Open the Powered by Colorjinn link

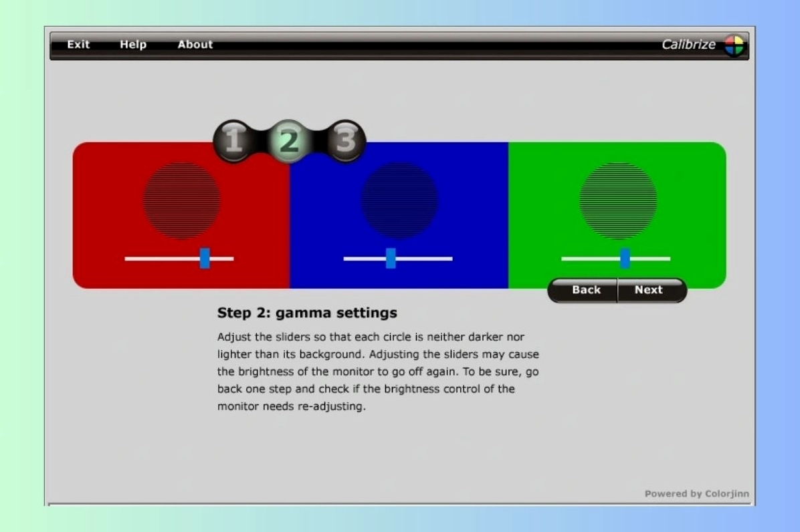(x=696, y=494)
